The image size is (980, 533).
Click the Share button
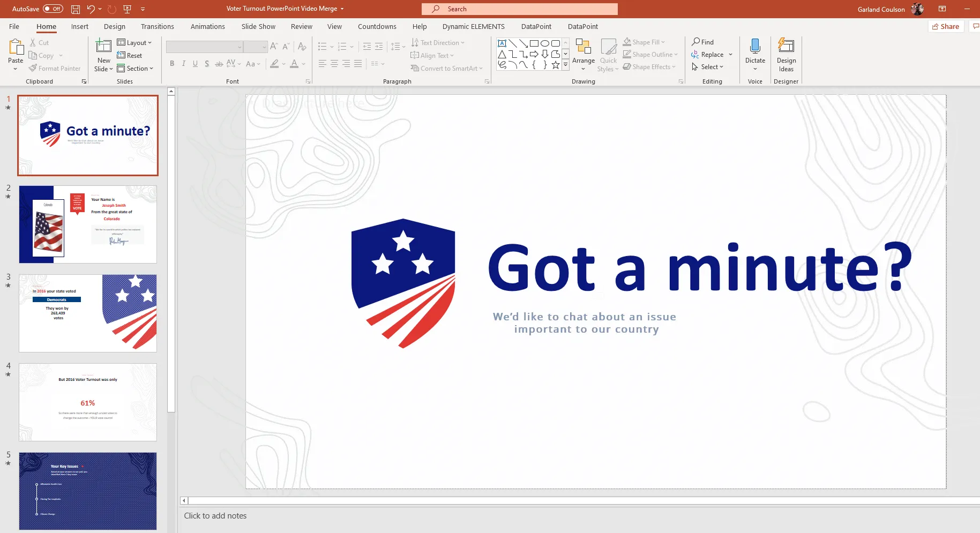(946, 26)
